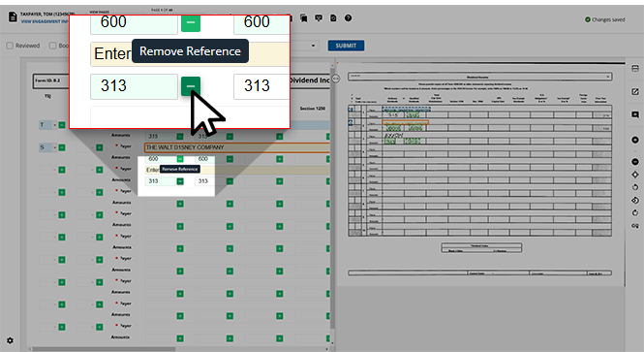Click the THE WALT DISNEY COMPANY payer field
644x352 pixels.
tap(237, 147)
